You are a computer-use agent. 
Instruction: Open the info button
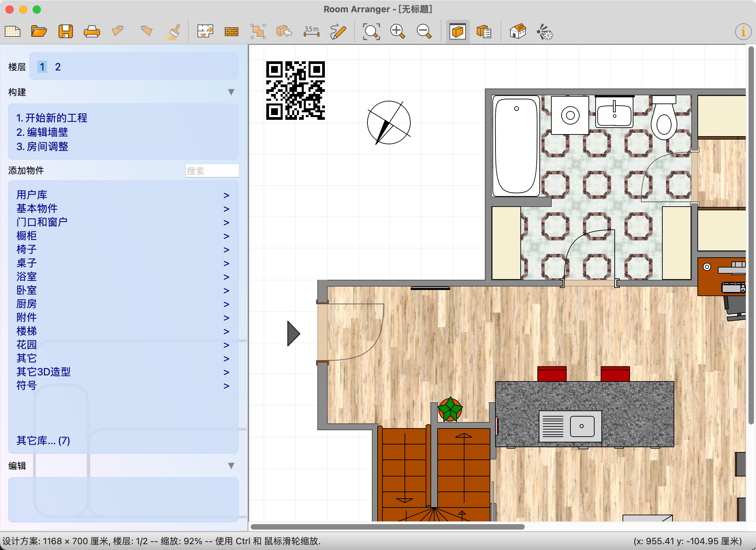tap(743, 32)
